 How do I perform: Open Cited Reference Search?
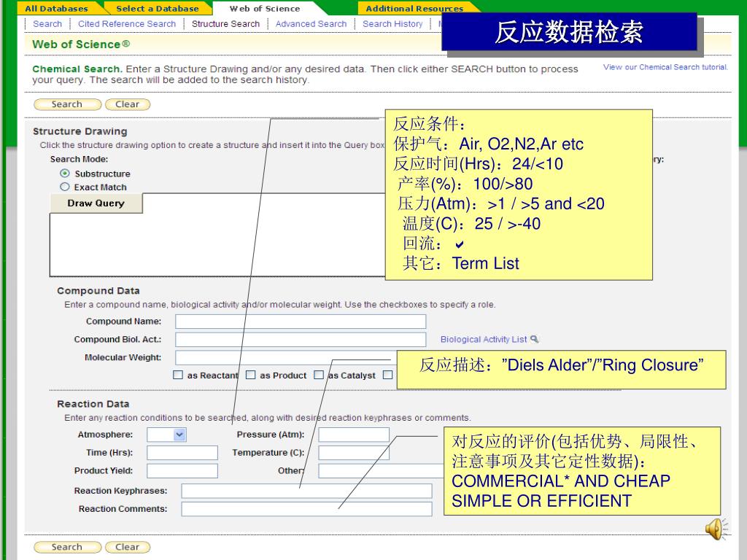pyautogui.click(x=127, y=24)
